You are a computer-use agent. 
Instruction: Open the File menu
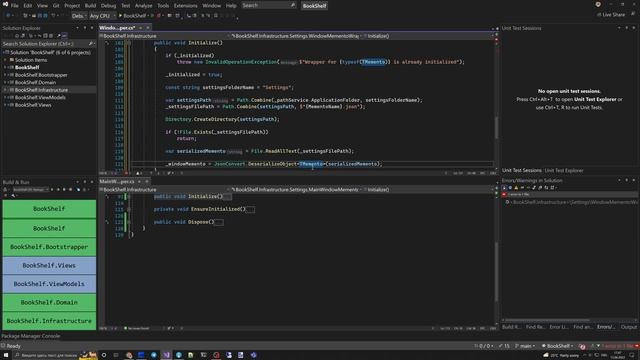[15, 6]
